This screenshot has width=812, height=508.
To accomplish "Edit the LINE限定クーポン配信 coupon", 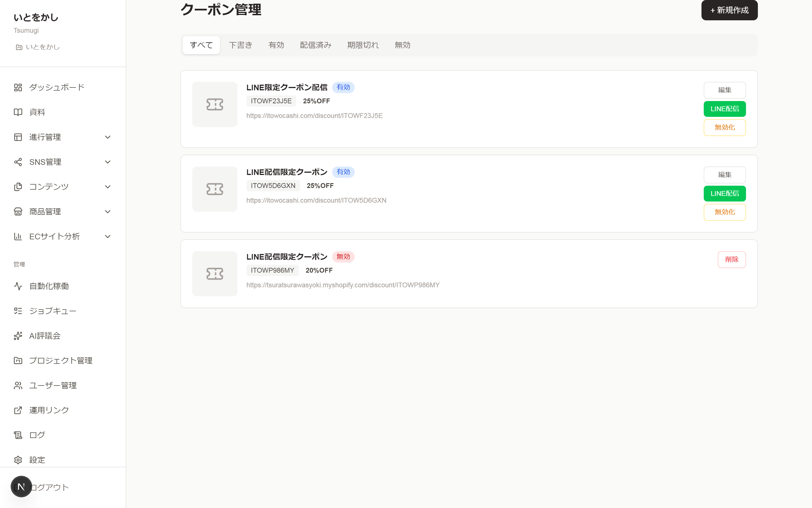I will [x=725, y=90].
